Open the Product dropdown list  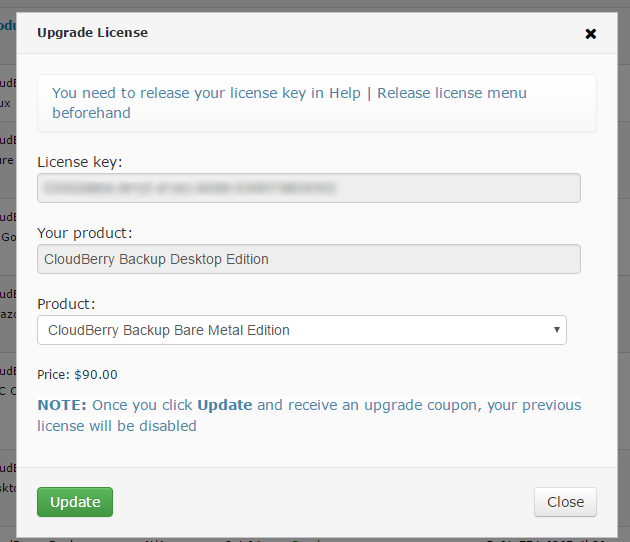(302, 330)
